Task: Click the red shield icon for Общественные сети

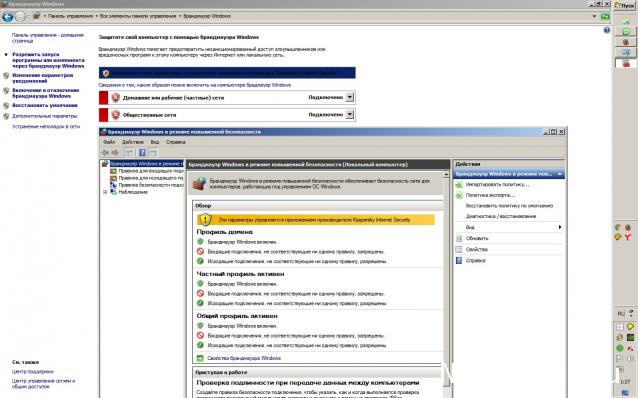Action: pos(116,115)
